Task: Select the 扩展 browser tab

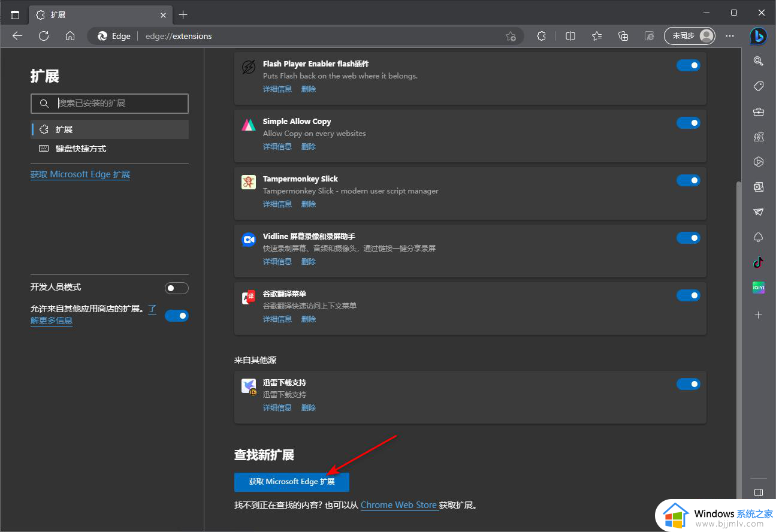Action: click(99, 14)
